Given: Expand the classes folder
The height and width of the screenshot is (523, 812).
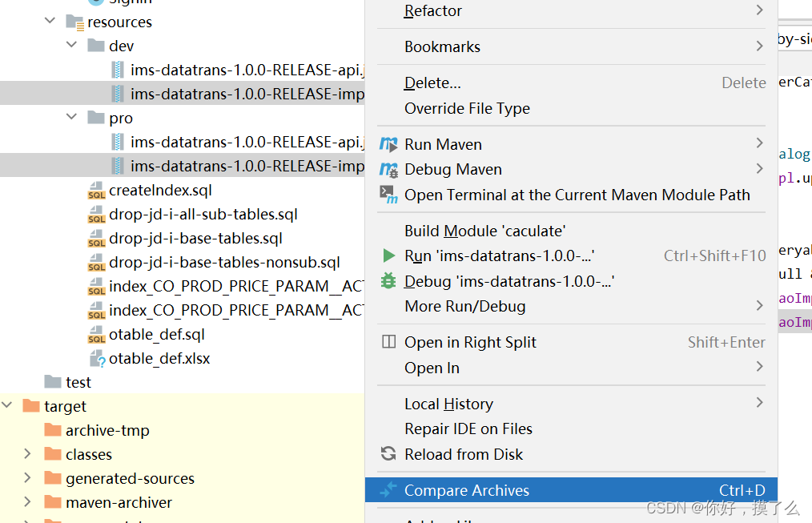Looking at the screenshot, I should (28, 453).
